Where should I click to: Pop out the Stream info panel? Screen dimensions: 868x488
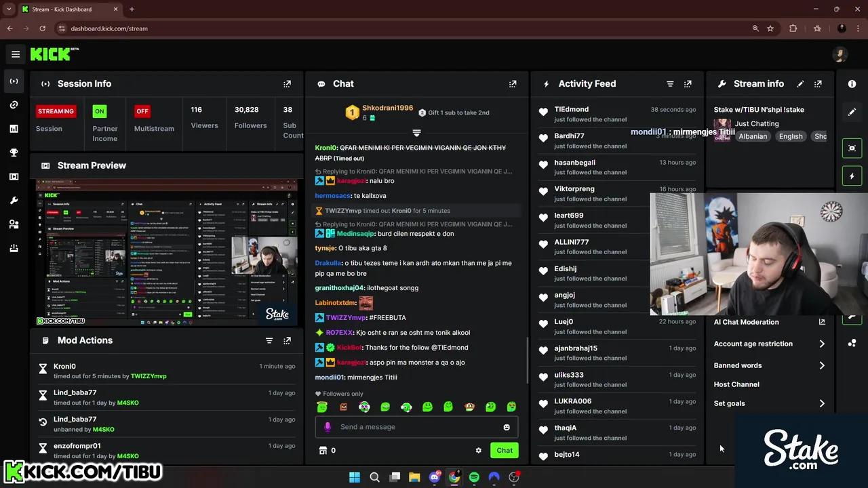coord(818,84)
